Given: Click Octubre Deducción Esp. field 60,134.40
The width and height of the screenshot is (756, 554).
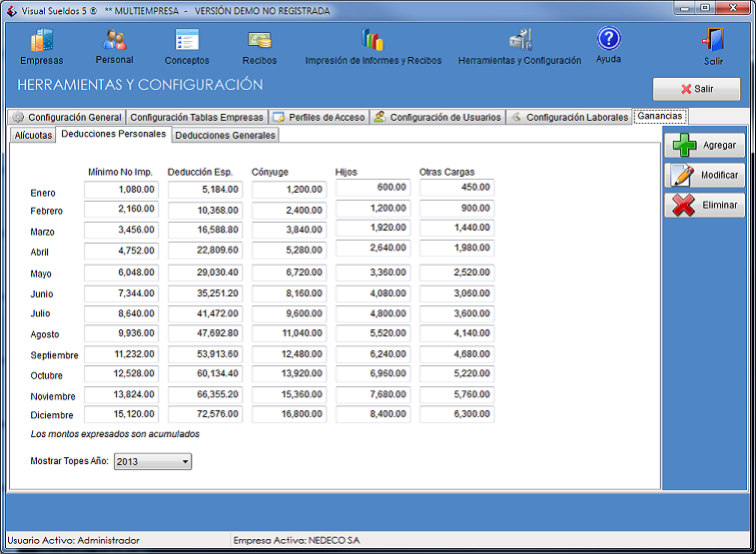Looking at the screenshot, I should pos(205,373).
